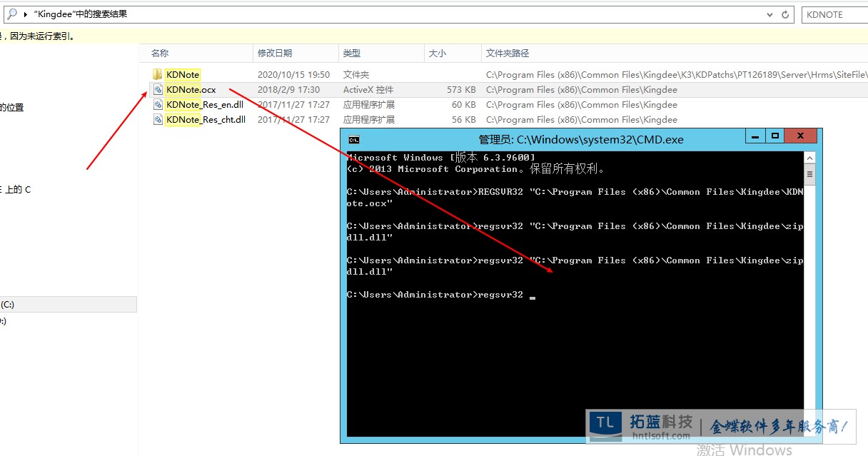This screenshot has width=868, height=456.
Task: Select the 上的 C item in navigation pane
Action: (17, 190)
